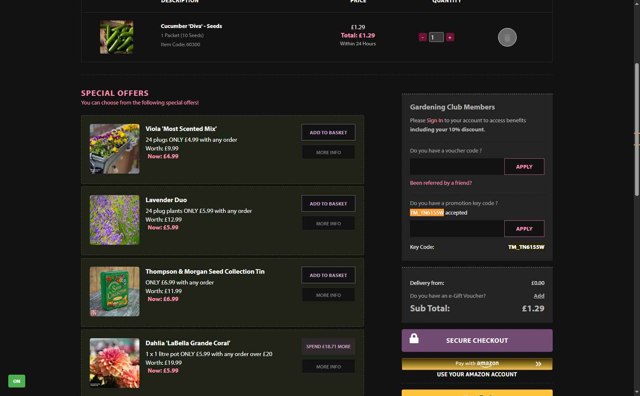The height and width of the screenshot is (396, 640).
Task: Click the Cucumber quantity input field
Action: click(436, 37)
